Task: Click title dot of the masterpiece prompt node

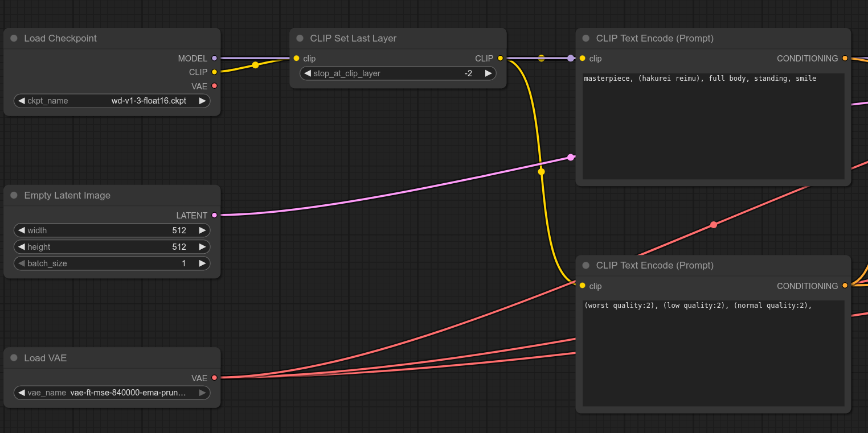Action: click(586, 38)
